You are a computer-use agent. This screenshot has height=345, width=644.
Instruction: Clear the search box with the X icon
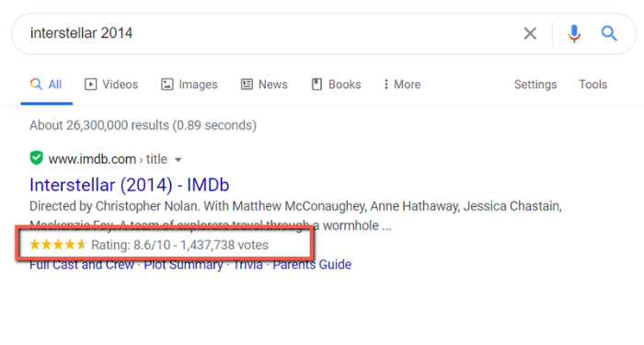[x=530, y=33]
